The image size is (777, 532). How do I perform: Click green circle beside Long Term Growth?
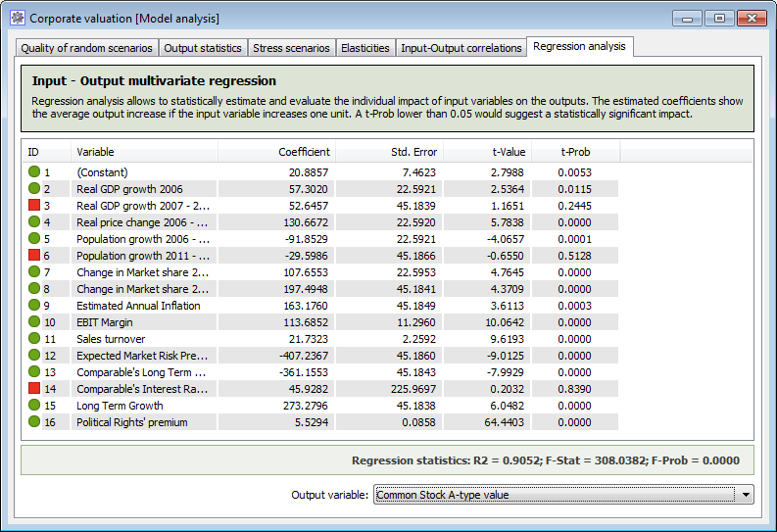pos(34,406)
